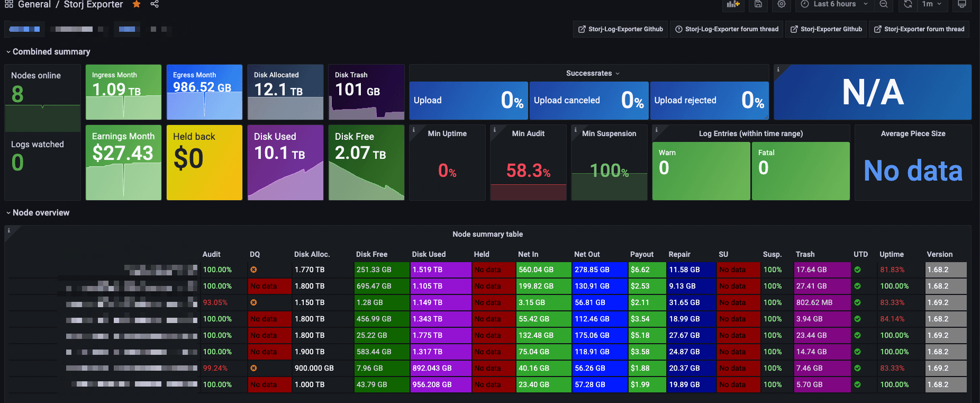The height and width of the screenshot is (403, 980).
Task: Share the dashboard using the share icon
Action: click(x=155, y=4)
